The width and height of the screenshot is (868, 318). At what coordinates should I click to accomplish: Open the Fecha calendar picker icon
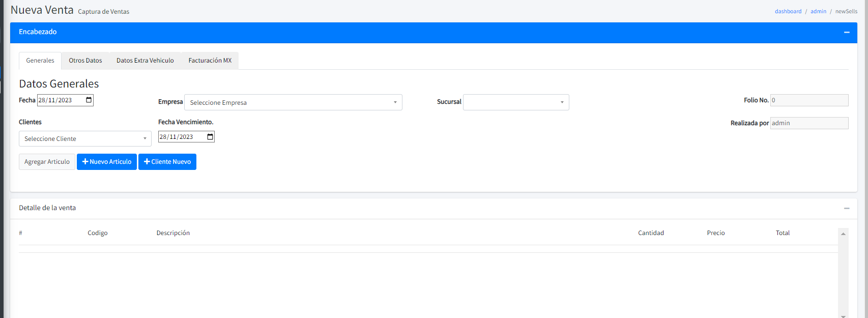point(89,100)
